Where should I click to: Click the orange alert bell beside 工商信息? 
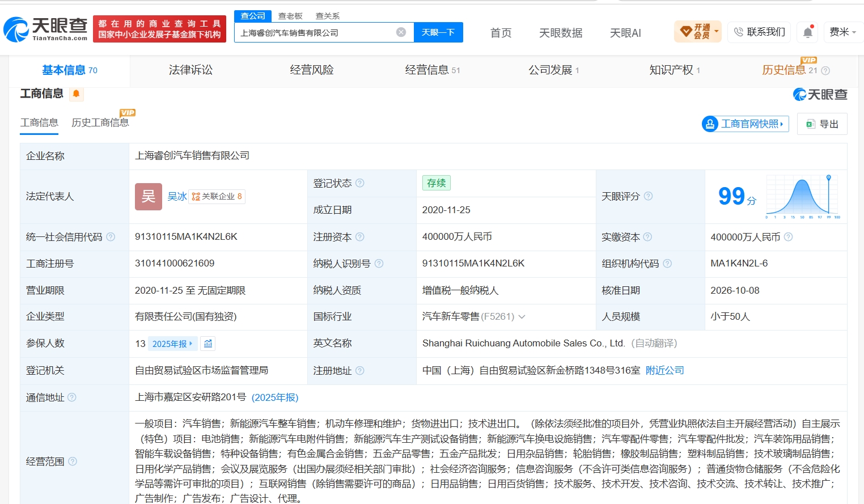[x=76, y=94]
